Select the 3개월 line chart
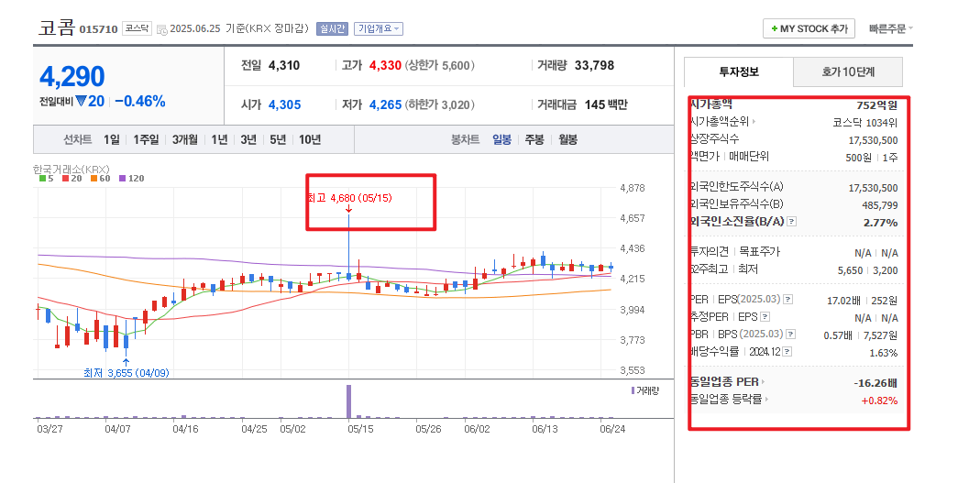Screen dimensions: 980x483 pos(185,139)
